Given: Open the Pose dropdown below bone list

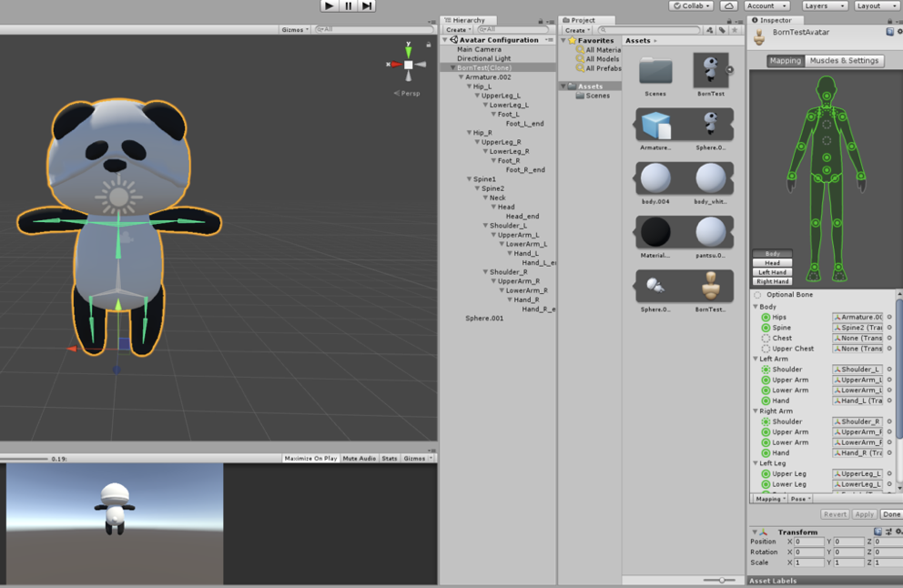Looking at the screenshot, I should click(x=800, y=499).
